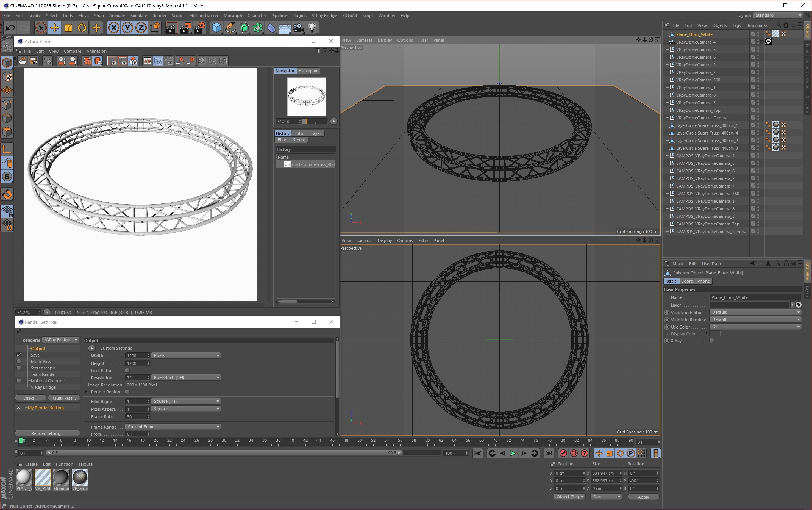Viewport: 812px width, 510px height.
Task: Open the Layout Standard dropdown
Action: click(778, 15)
